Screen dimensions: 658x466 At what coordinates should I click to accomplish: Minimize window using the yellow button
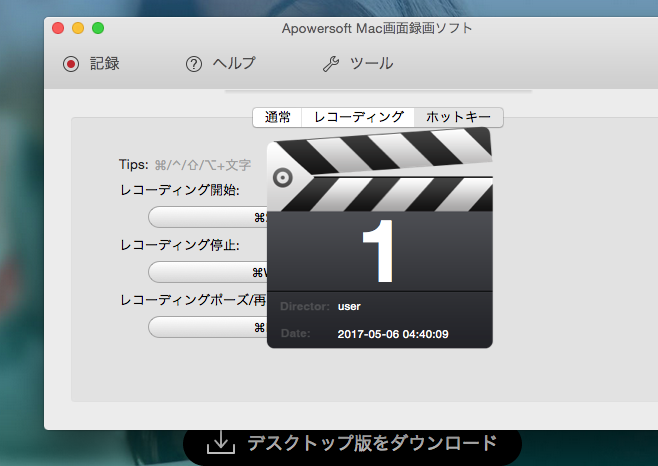pos(78,28)
